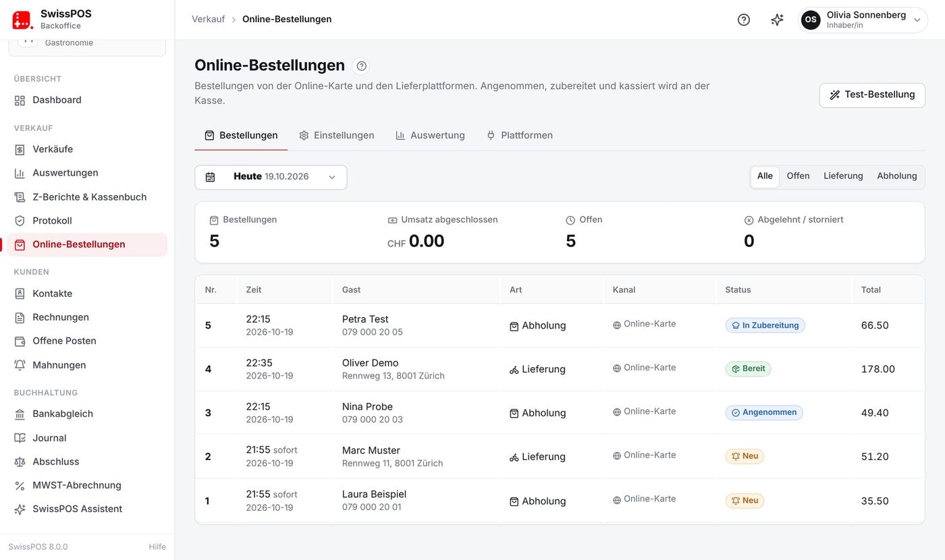The width and height of the screenshot is (945, 560).
Task: Click the Abschluss scales icon
Action: tap(20, 462)
